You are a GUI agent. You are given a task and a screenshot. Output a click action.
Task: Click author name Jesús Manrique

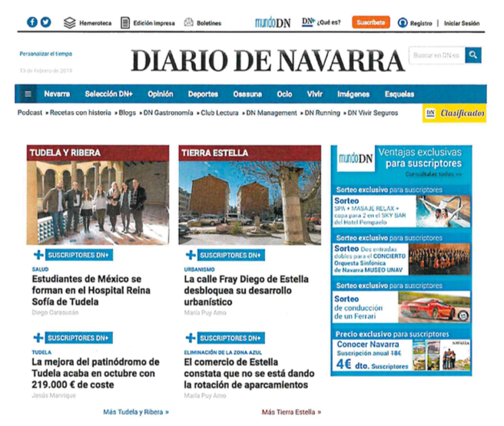tap(54, 395)
